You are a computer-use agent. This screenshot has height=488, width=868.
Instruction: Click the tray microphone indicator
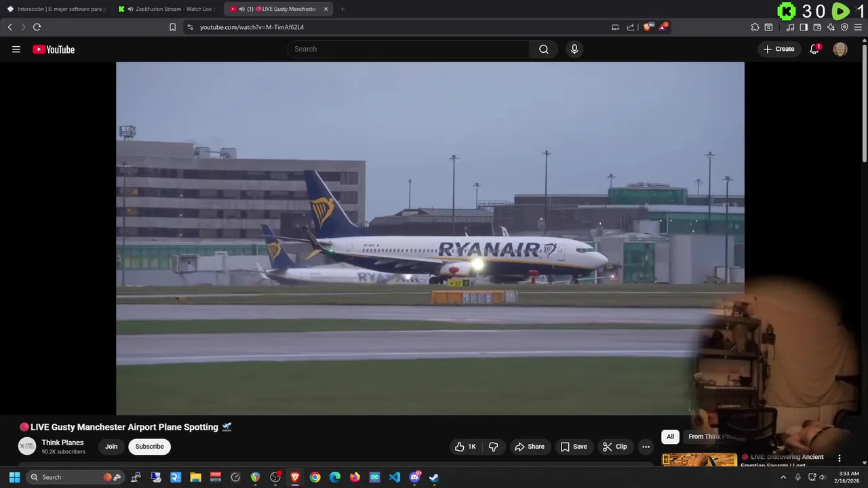tap(798, 477)
